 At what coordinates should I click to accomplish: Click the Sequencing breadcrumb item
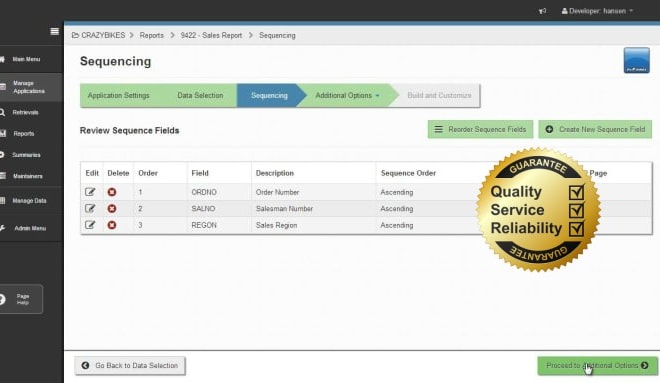(x=277, y=35)
